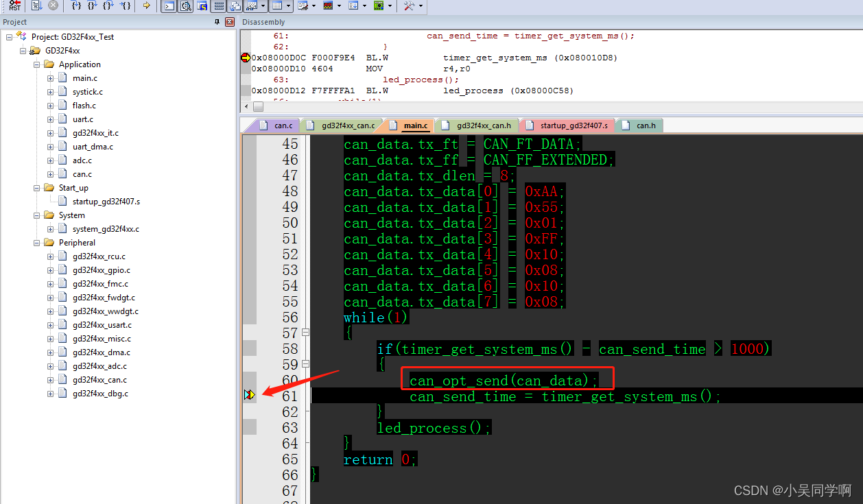This screenshot has height=504, width=863.
Task: Open System Viewer dropdown arrow
Action: point(390,6)
